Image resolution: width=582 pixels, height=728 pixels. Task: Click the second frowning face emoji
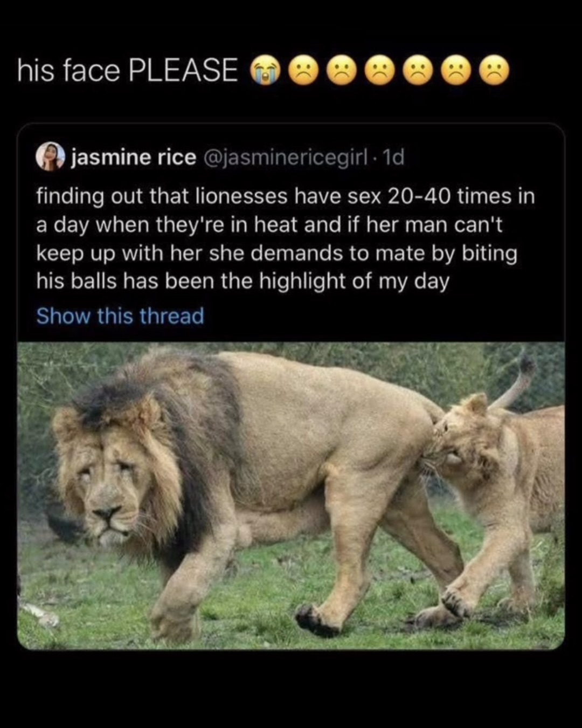[342, 72]
